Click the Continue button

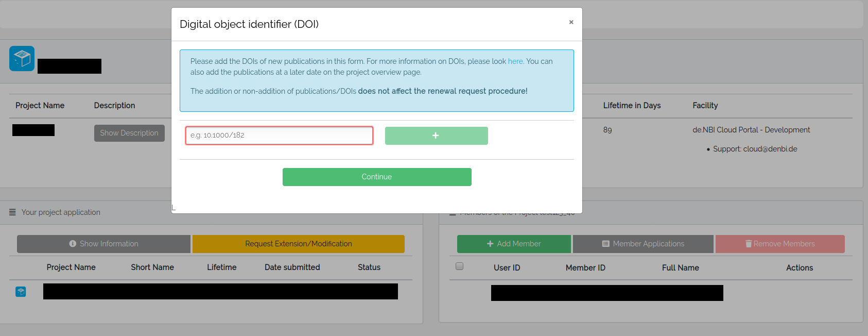coord(376,177)
